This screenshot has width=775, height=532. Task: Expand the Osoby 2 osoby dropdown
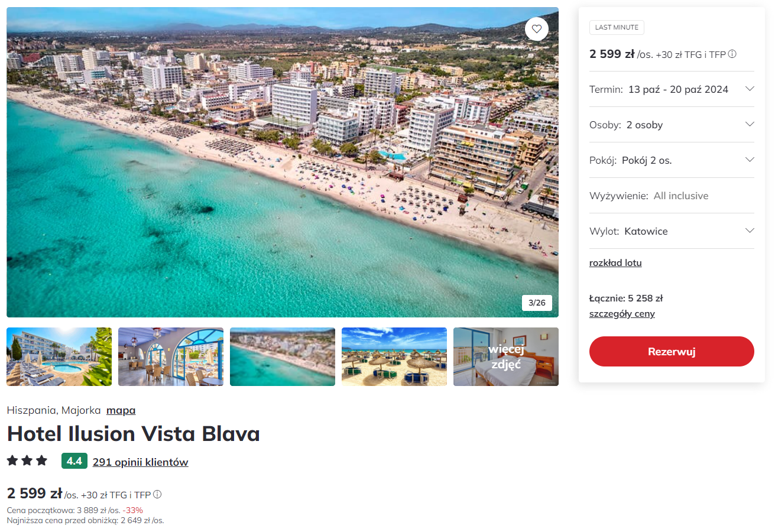(672, 125)
